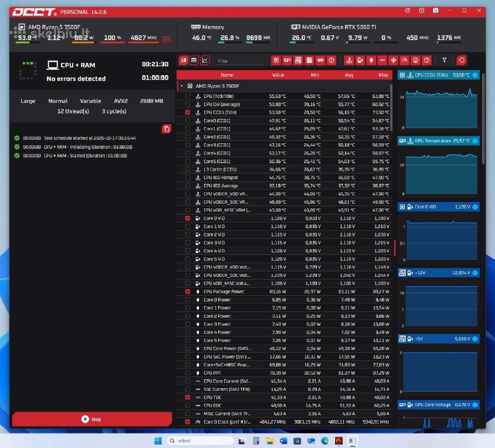The height and width of the screenshot is (448, 495).
Task: Enable graph for Core0 (CCD1) temperature
Action: (x=188, y=120)
